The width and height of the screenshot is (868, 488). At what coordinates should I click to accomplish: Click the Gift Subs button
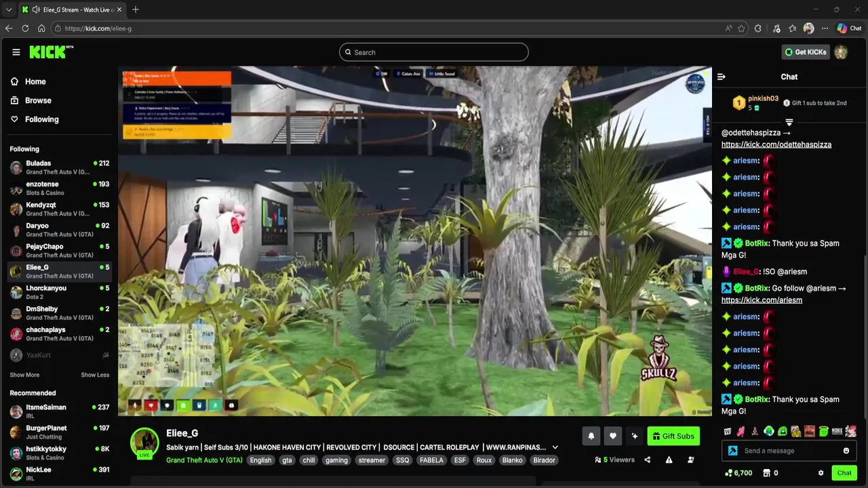pos(673,436)
